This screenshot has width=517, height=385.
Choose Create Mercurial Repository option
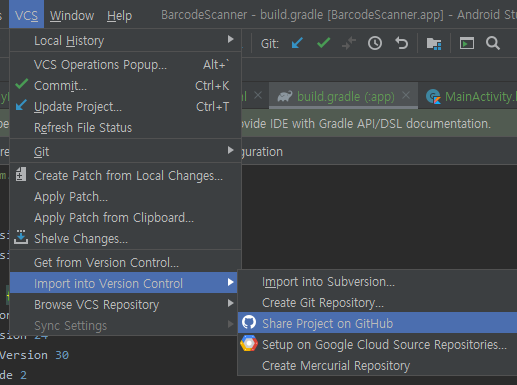click(x=378, y=365)
